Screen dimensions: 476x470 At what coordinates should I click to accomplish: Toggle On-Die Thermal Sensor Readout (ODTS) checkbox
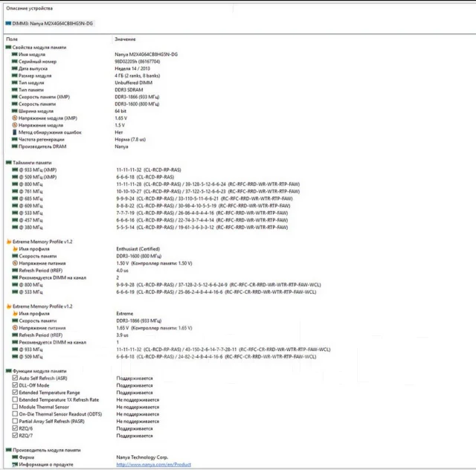[15, 413]
